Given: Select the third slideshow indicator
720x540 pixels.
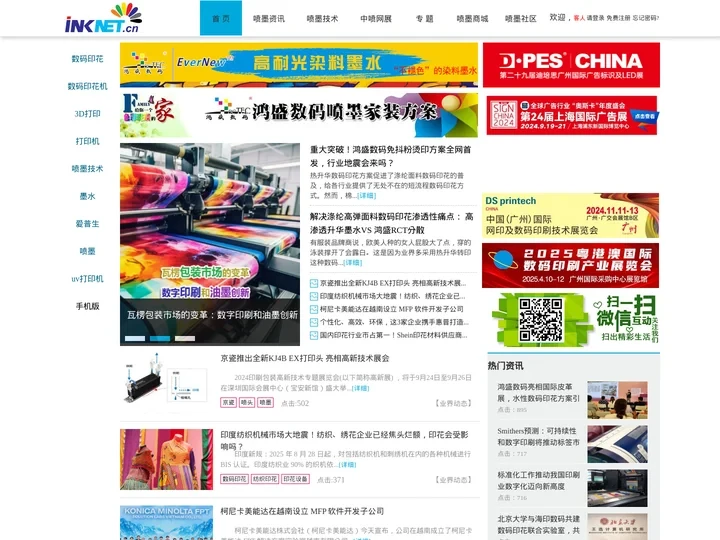Looking at the screenshot, I should point(185,338).
